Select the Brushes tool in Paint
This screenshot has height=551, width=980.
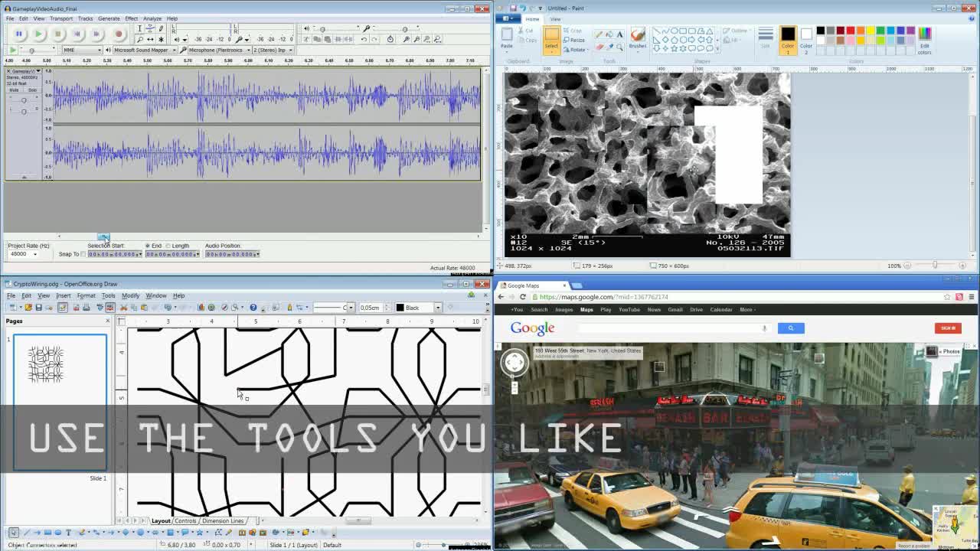(637, 36)
